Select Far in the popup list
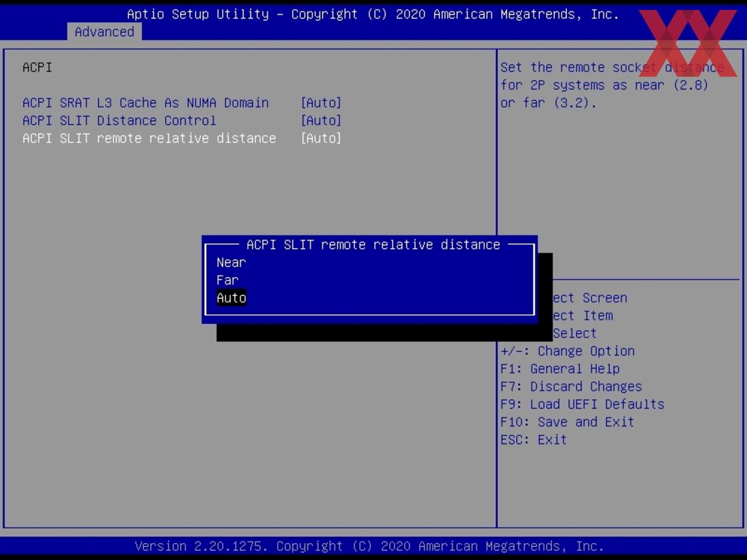747x560 pixels. (227, 280)
